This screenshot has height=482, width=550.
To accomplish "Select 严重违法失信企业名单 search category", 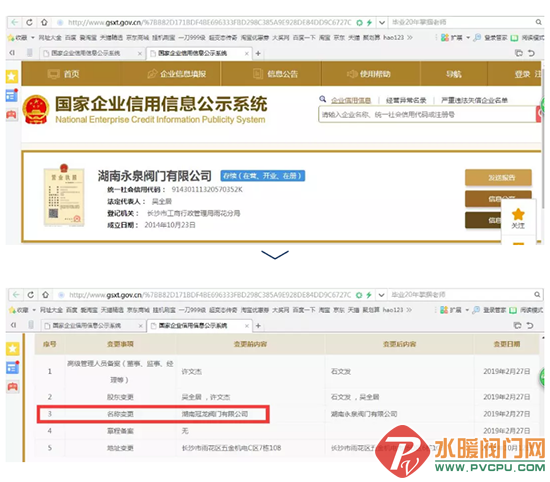I will pyautogui.click(x=474, y=100).
